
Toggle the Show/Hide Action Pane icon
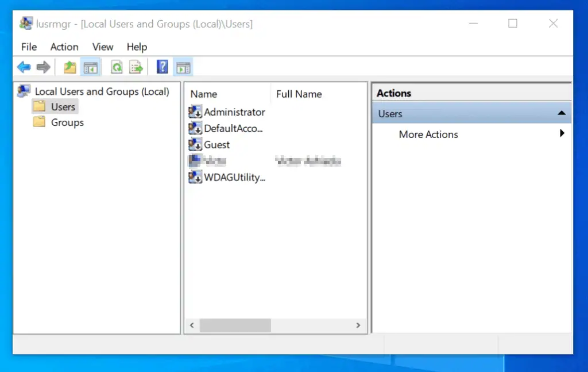184,67
